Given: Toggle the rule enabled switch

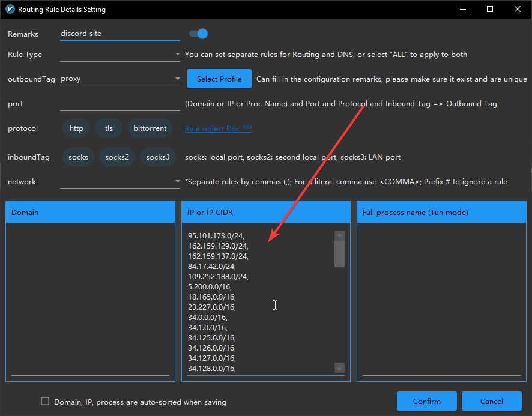Looking at the screenshot, I should 199,34.
